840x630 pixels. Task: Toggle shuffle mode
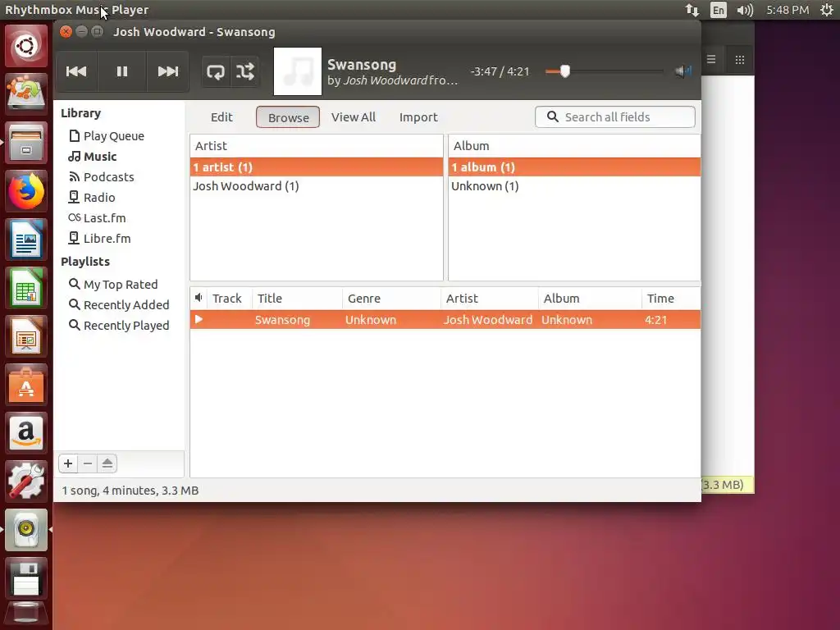(x=245, y=71)
